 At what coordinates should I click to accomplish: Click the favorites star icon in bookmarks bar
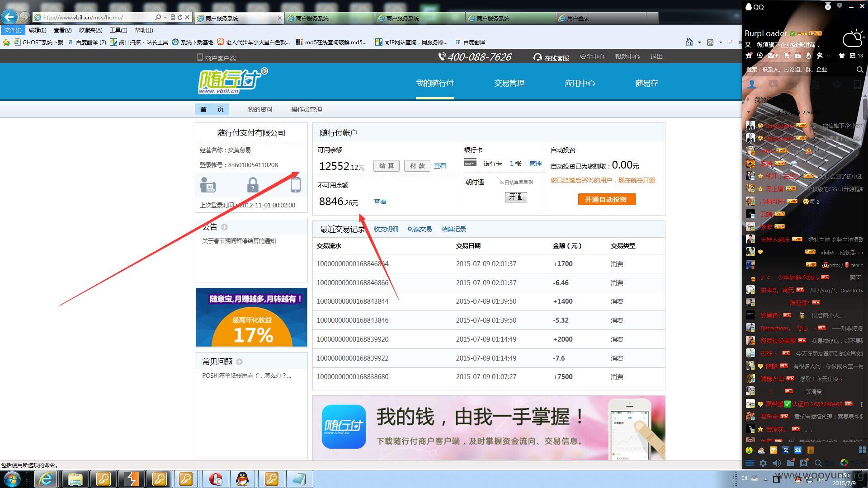(x=6, y=42)
